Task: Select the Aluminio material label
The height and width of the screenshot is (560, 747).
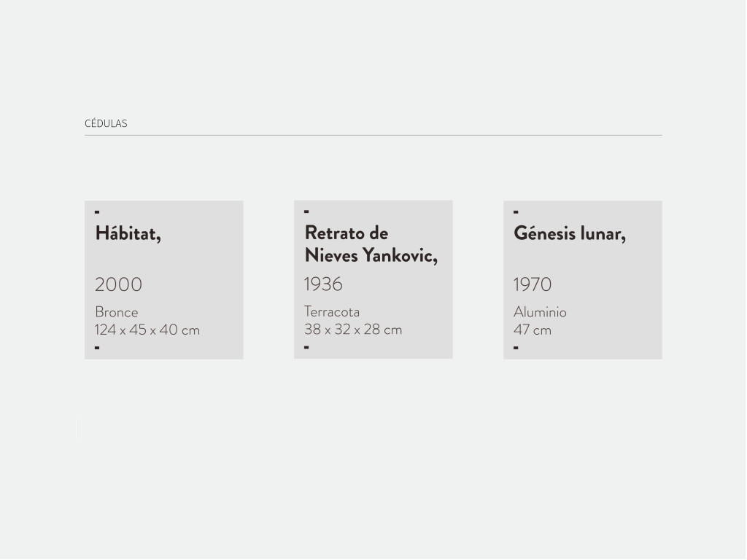Action: pos(540,312)
